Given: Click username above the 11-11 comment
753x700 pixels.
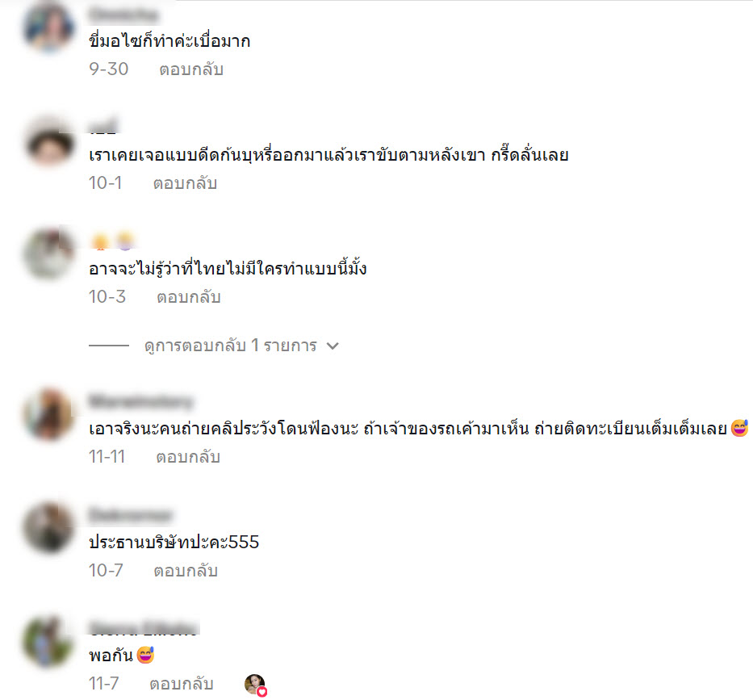Looking at the screenshot, I should click(140, 401).
